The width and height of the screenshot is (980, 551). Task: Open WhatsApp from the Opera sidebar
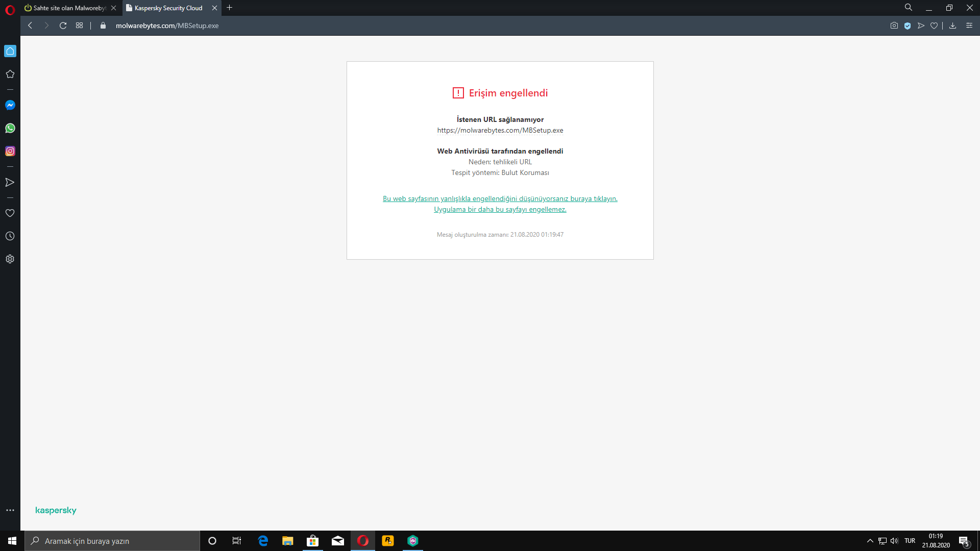[x=10, y=128]
